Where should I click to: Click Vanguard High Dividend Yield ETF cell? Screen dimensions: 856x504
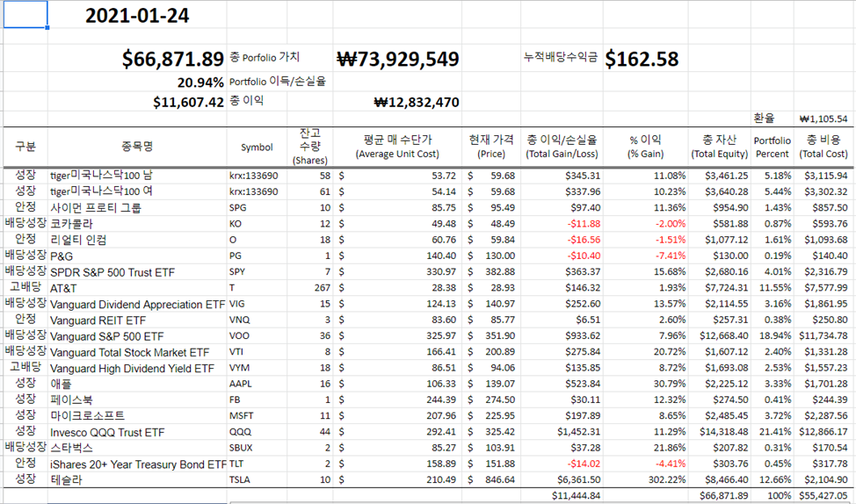coord(137,368)
